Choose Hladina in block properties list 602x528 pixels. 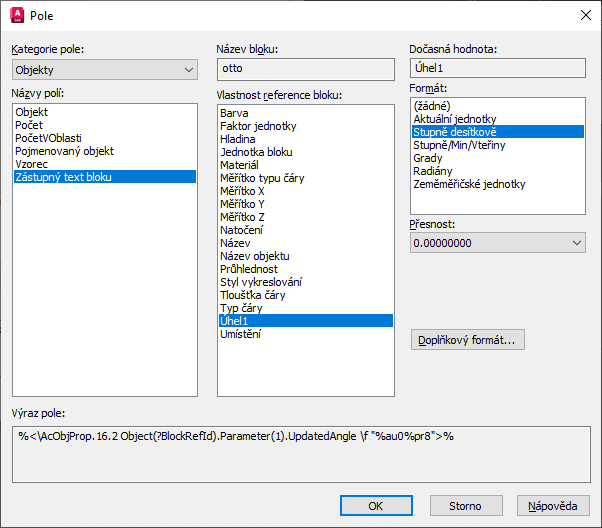238,139
